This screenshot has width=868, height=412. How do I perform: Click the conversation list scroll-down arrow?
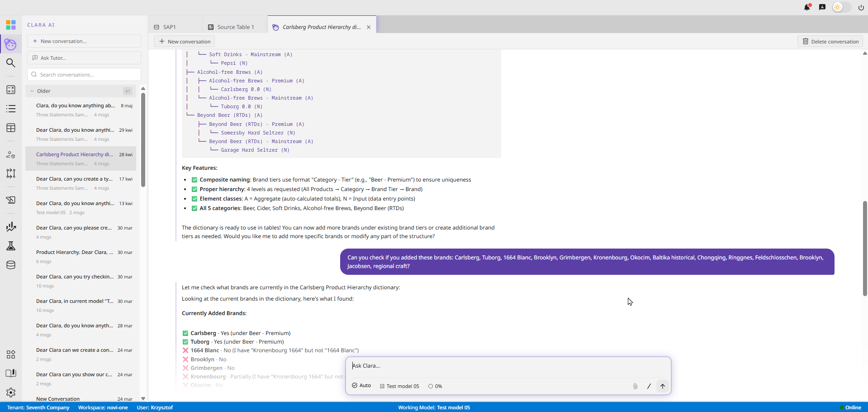pyautogui.click(x=143, y=399)
